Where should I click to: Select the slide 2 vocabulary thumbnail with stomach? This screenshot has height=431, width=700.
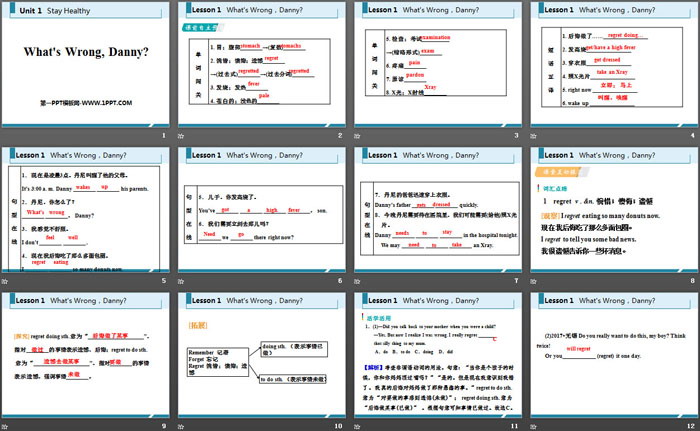(262, 63)
